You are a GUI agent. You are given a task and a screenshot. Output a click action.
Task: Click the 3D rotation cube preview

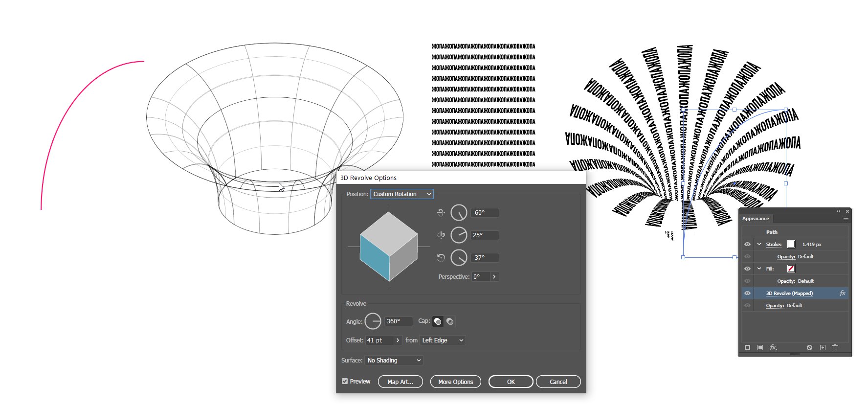(x=389, y=247)
